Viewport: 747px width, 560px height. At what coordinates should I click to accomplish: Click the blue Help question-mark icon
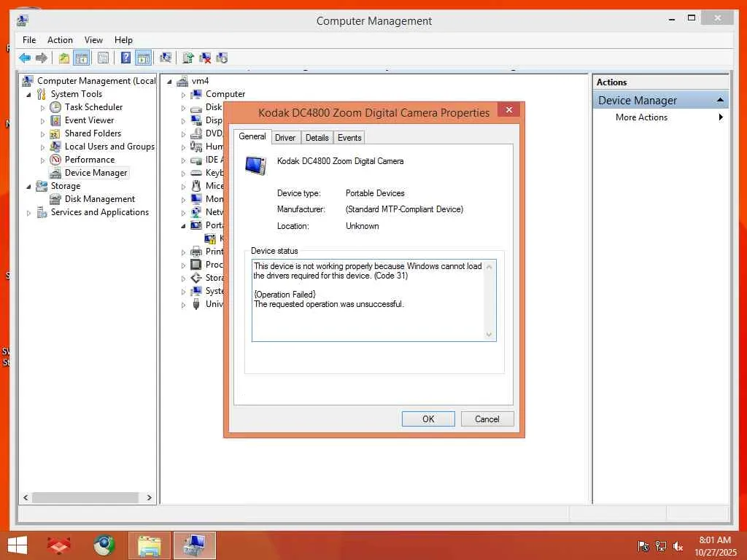tap(125, 58)
